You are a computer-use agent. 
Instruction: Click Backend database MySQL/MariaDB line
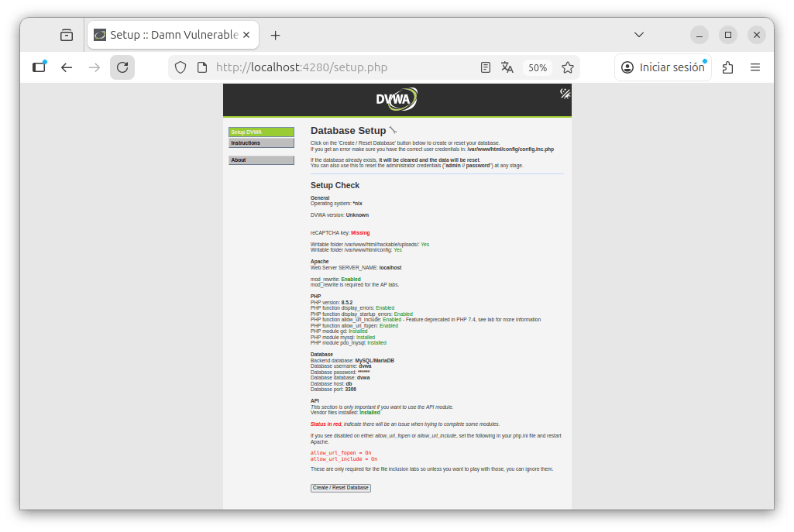click(352, 360)
